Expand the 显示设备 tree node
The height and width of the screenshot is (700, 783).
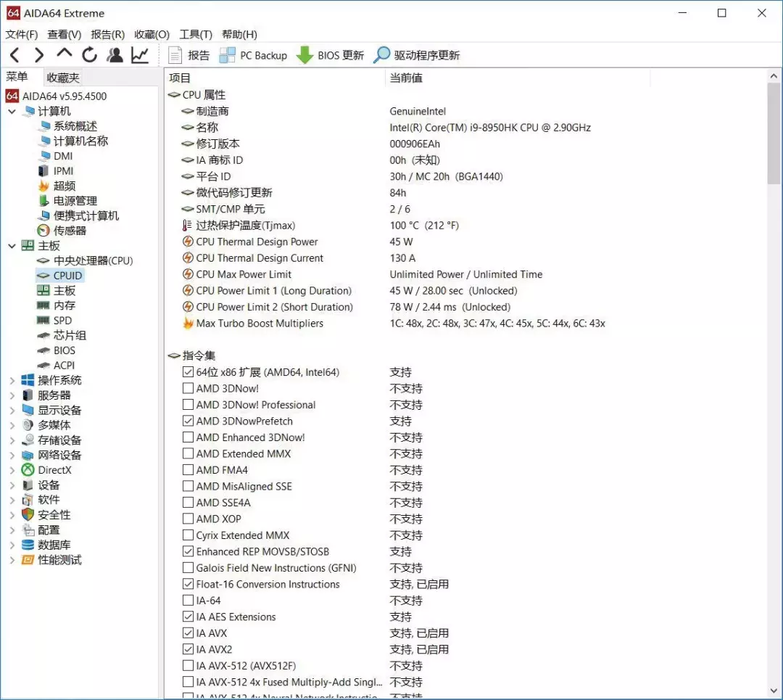click(x=12, y=411)
